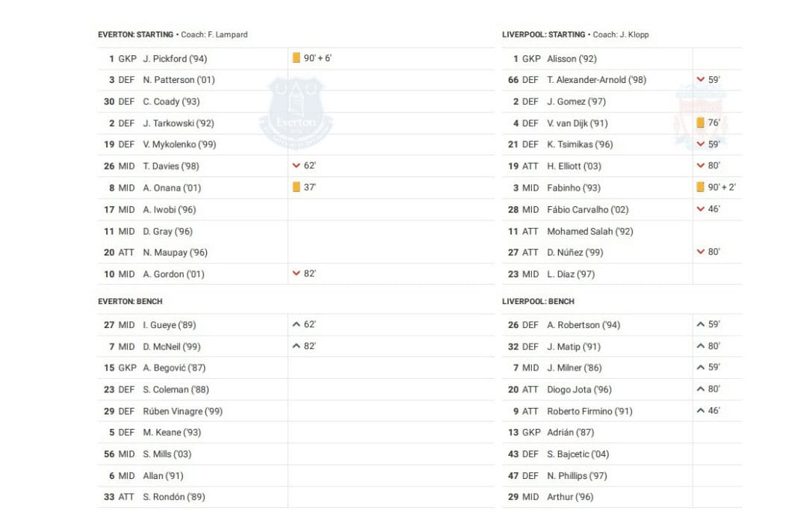Click T. Davies' red substitution-off arrow
This screenshot has height=532, width=798.
tap(297, 166)
